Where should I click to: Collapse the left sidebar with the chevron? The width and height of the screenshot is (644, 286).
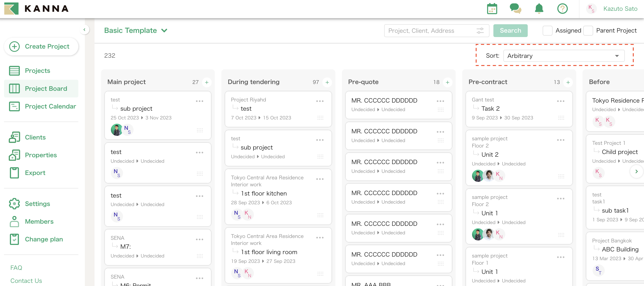84,30
